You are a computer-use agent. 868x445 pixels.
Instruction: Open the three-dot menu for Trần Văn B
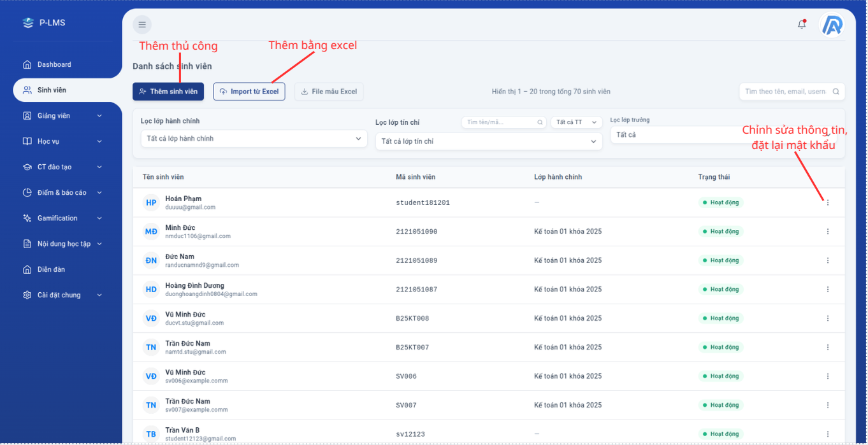tap(828, 434)
